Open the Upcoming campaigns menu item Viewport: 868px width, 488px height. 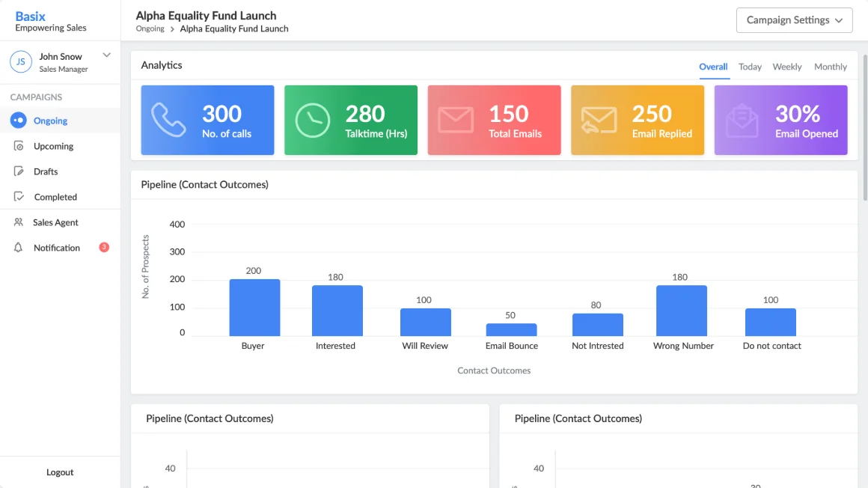60,146
